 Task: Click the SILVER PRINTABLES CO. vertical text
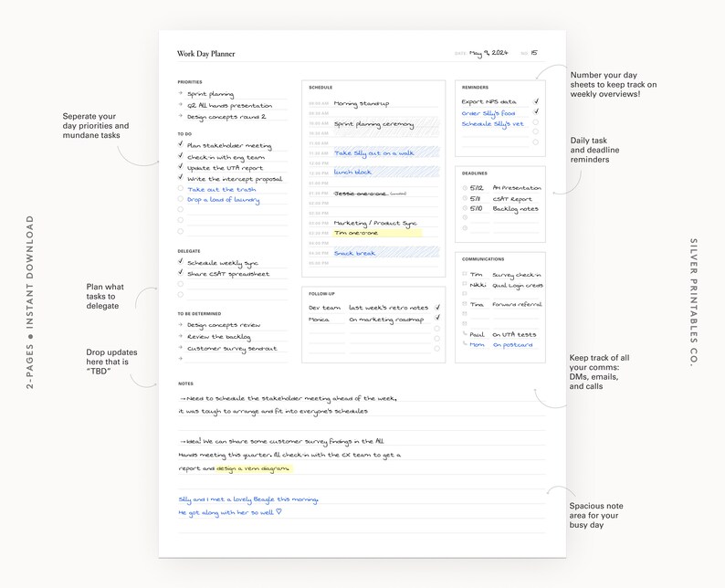pos(694,302)
